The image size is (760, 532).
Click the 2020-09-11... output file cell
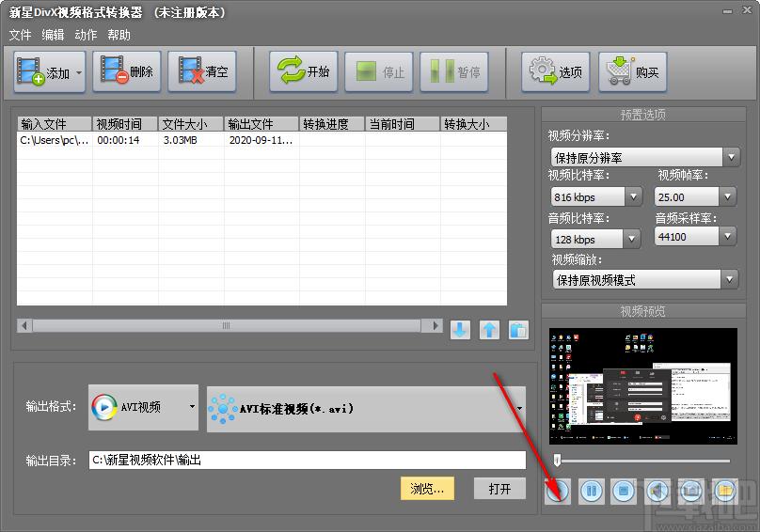[261, 140]
